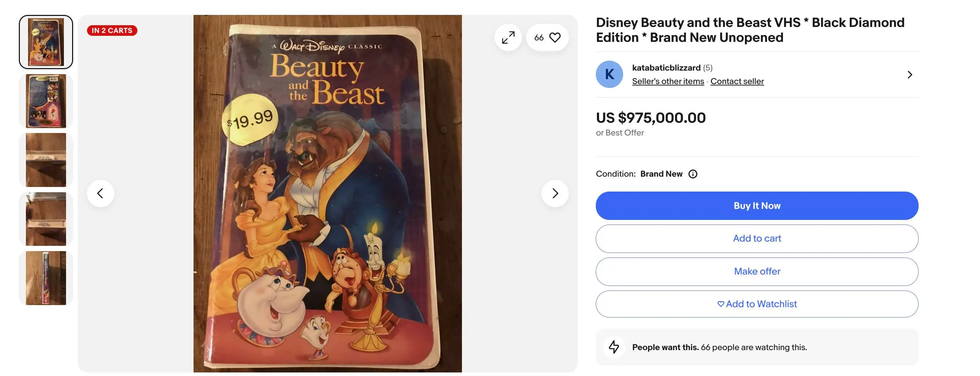View the back cover thumbnail

(46, 101)
